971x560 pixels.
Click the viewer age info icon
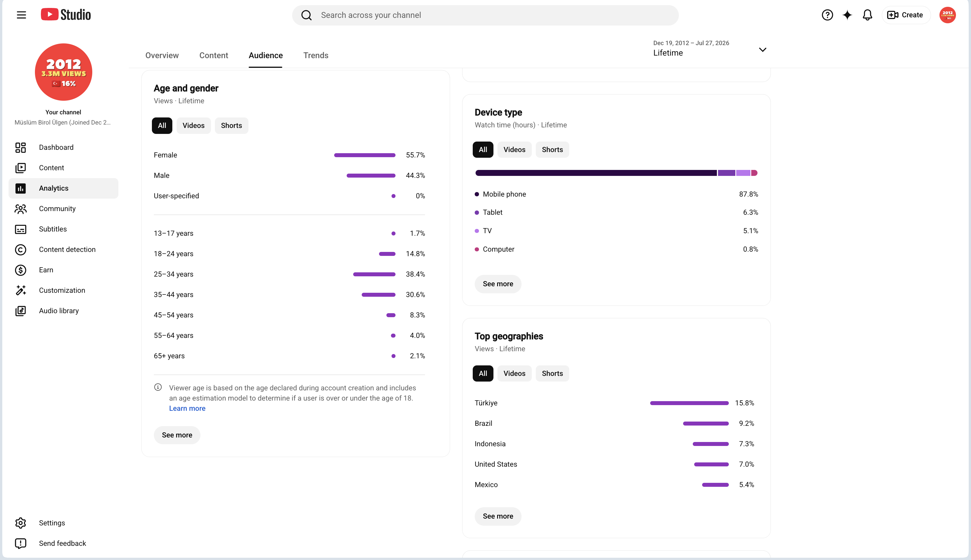(x=158, y=387)
